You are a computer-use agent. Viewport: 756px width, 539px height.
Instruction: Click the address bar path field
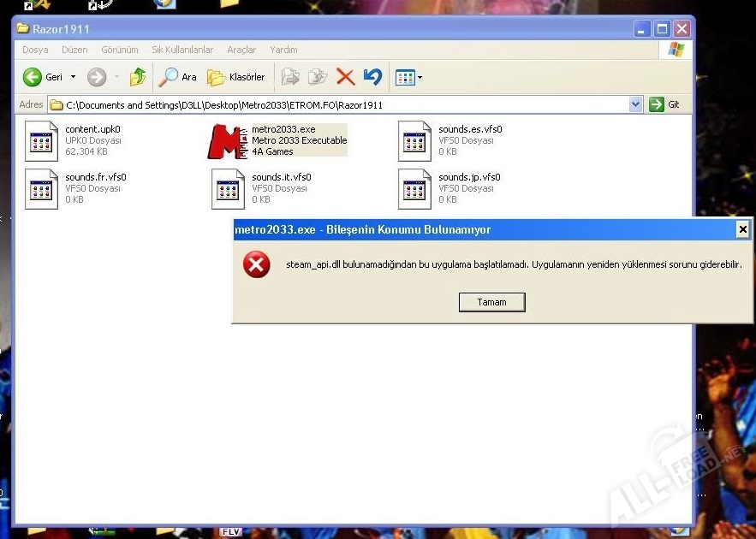click(x=342, y=105)
